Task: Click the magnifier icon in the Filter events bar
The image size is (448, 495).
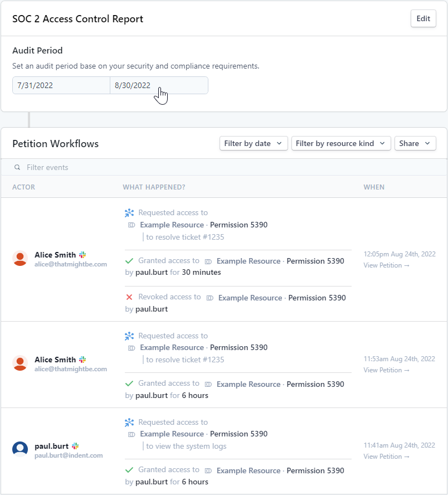Action: point(17,167)
